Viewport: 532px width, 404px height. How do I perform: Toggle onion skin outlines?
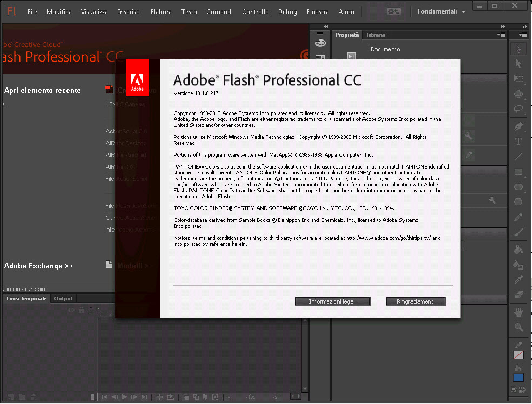point(196,397)
